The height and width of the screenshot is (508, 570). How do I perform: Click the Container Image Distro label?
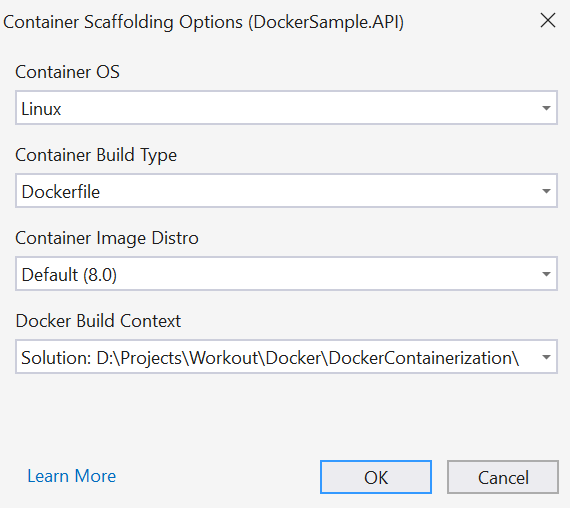(x=107, y=238)
